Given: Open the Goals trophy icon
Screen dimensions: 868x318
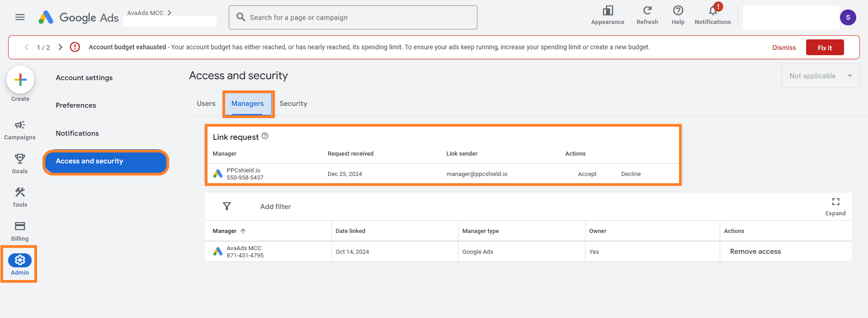Looking at the screenshot, I should (x=20, y=159).
